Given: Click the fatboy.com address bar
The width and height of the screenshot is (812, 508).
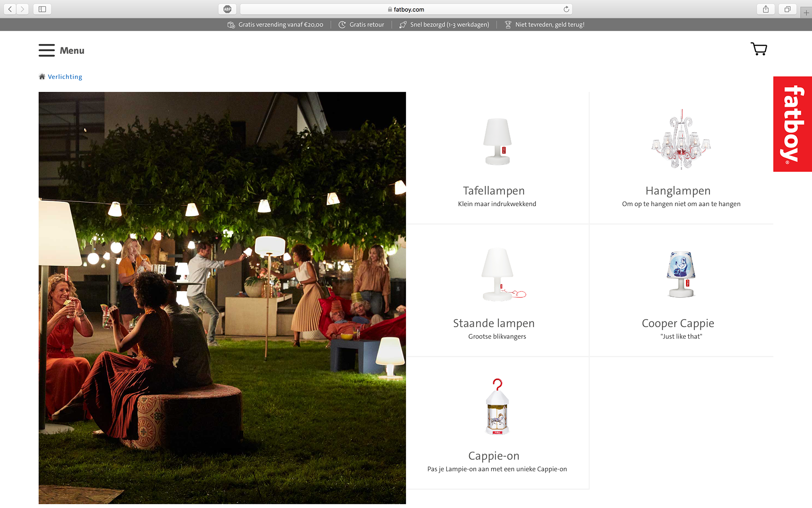Looking at the screenshot, I should [x=406, y=9].
